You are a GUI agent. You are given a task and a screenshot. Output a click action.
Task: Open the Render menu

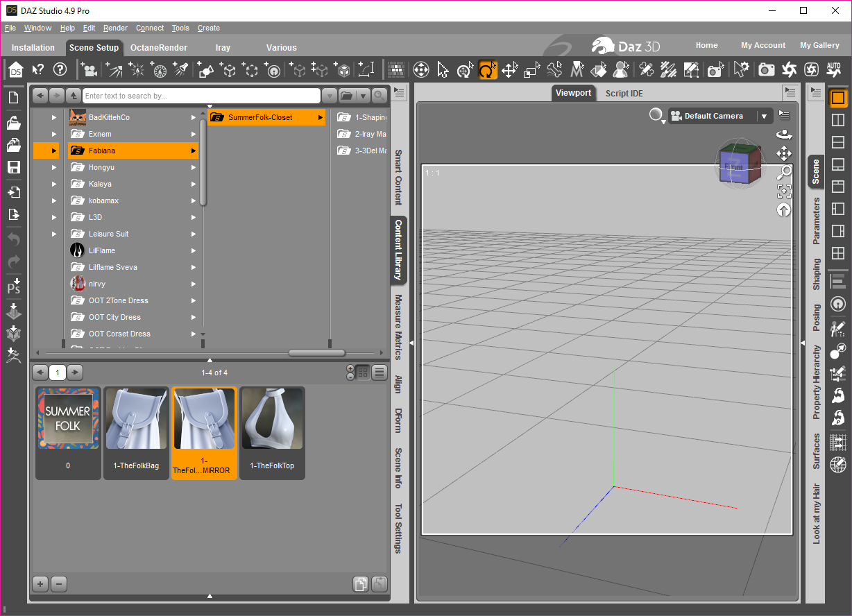(115, 28)
